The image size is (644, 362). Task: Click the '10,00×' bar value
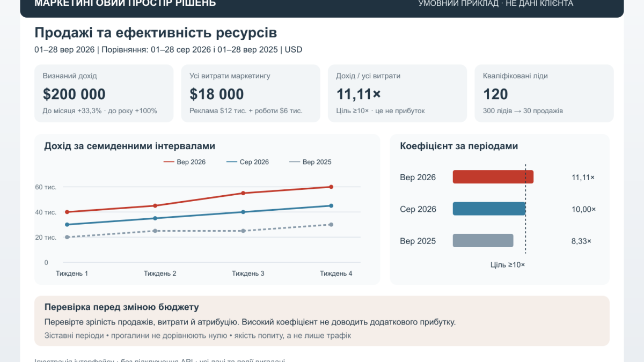(583, 209)
